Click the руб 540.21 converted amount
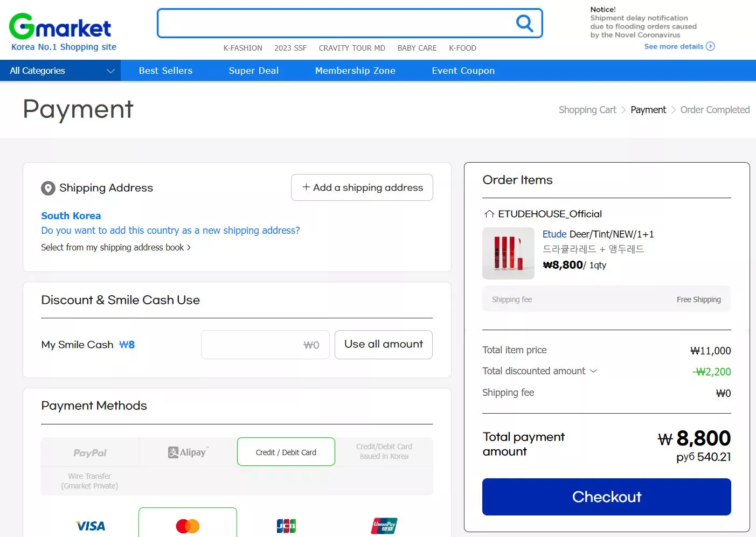Viewport: 756px width, 537px height. [x=704, y=457]
